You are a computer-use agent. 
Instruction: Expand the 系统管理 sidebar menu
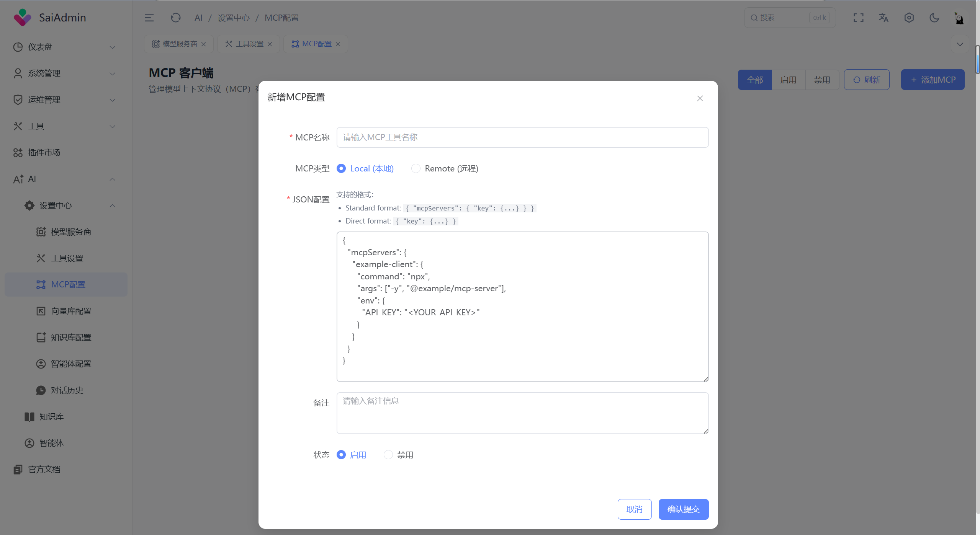click(64, 73)
